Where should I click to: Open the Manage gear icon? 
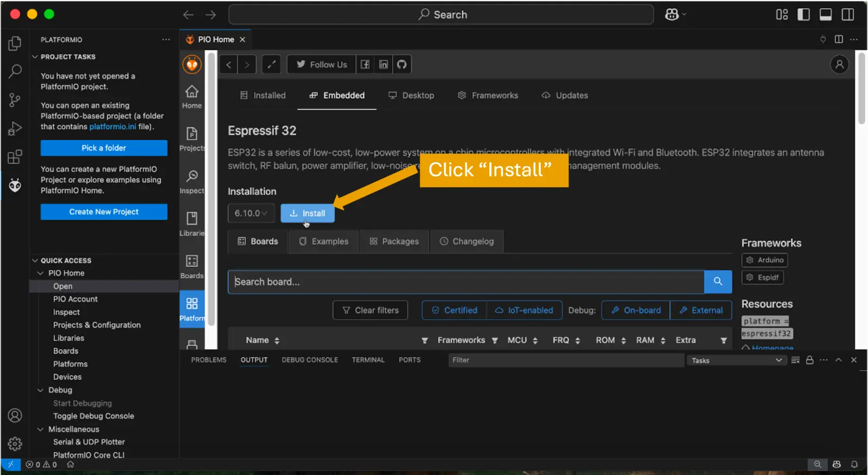point(15,444)
